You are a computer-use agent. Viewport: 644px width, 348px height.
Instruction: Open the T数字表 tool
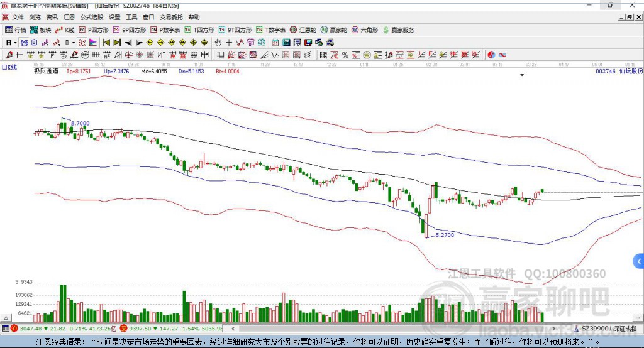pos(270,30)
